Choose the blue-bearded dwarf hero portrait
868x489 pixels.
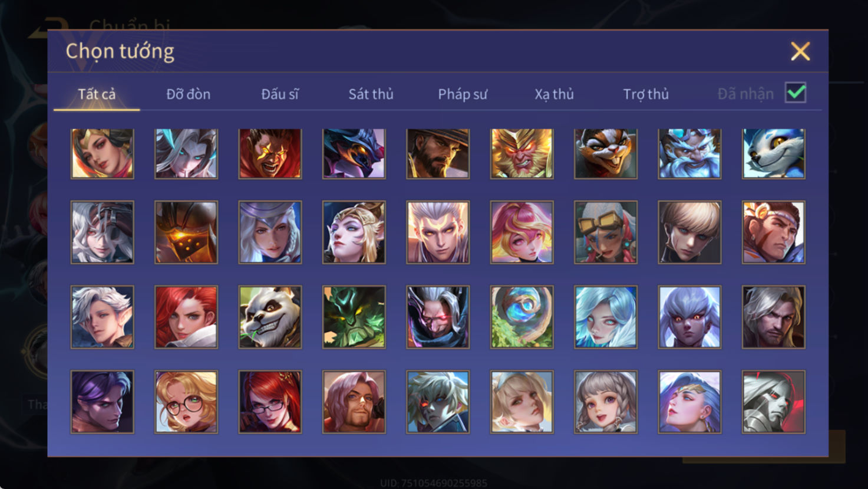[x=689, y=153]
